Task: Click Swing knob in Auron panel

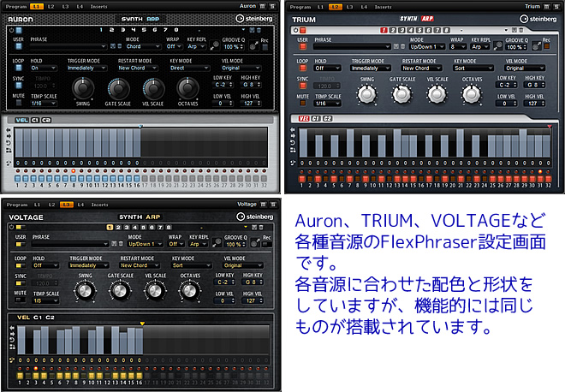Action: tap(83, 88)
